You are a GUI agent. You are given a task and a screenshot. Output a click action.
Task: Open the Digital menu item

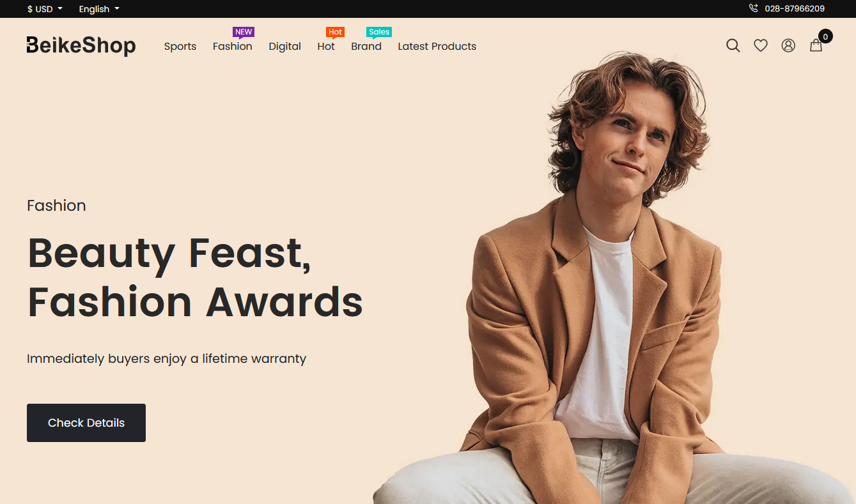pos(285,46)
